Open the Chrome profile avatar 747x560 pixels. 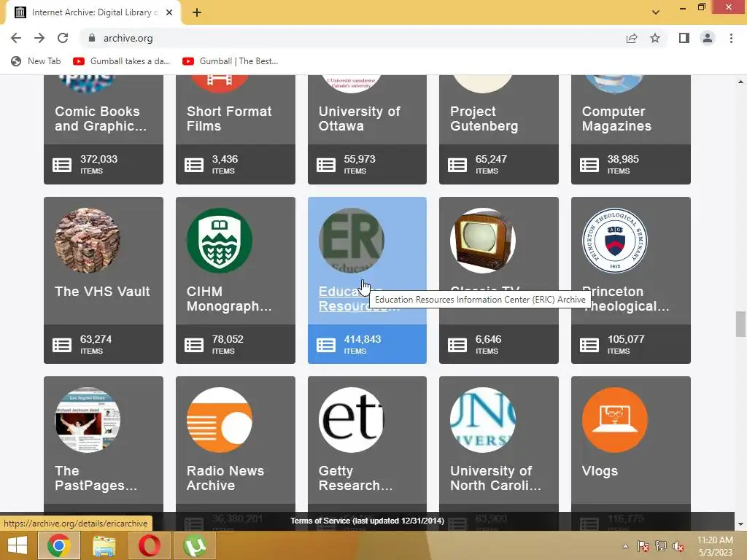(x=708, y=38)
